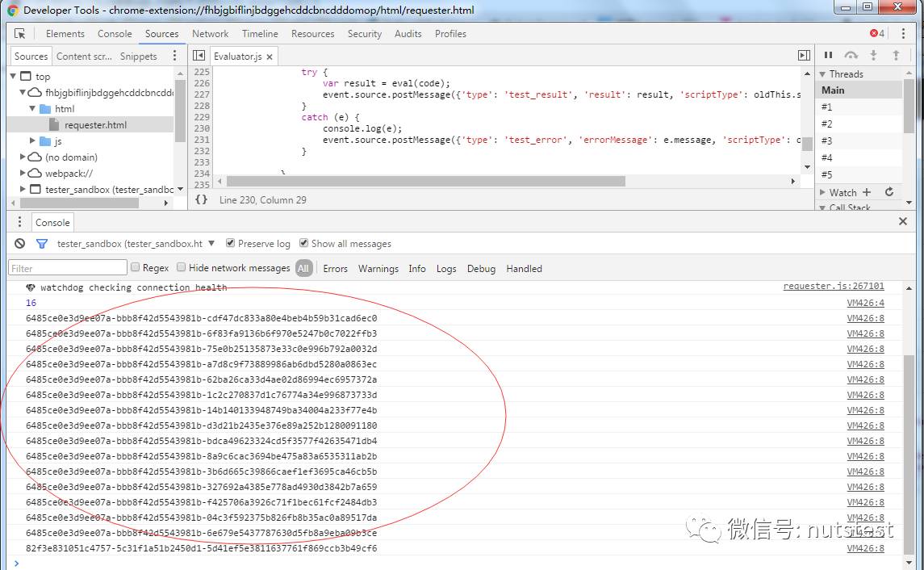This screenshot has height=570, width=924.
Task: Click the navigator pane horizontal scrollbar
Action: tap(79, 203)
